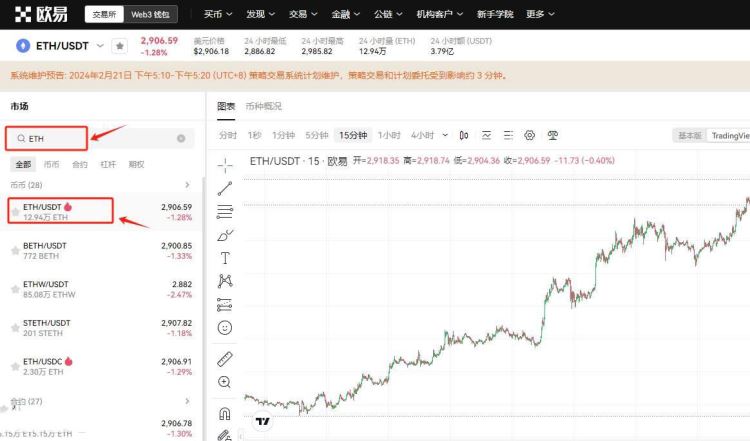Switch to the 币种概况 tab

pyautogui.click(x=264, y=106)
